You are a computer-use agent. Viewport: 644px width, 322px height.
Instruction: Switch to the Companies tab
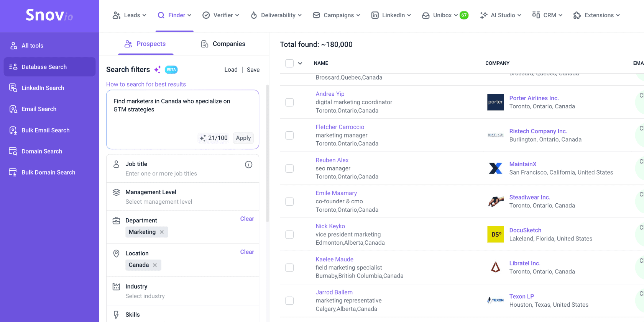223,44
